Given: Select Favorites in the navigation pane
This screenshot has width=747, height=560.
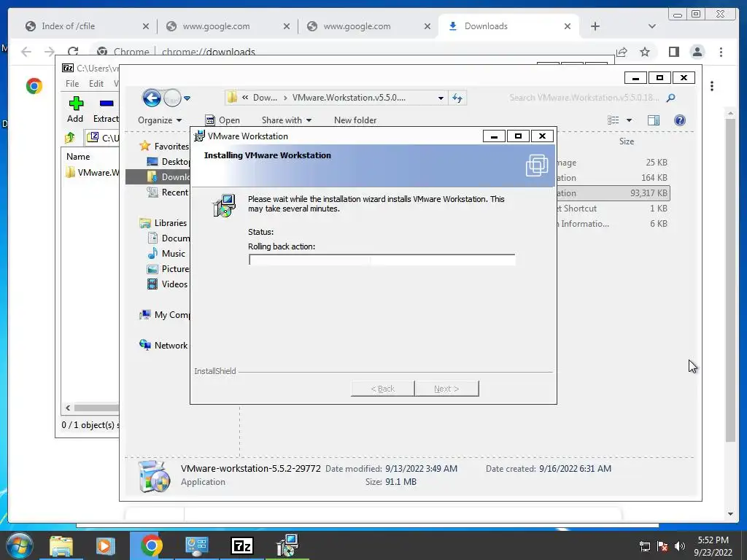Looking at the screenshot, I should click(165, 146).
